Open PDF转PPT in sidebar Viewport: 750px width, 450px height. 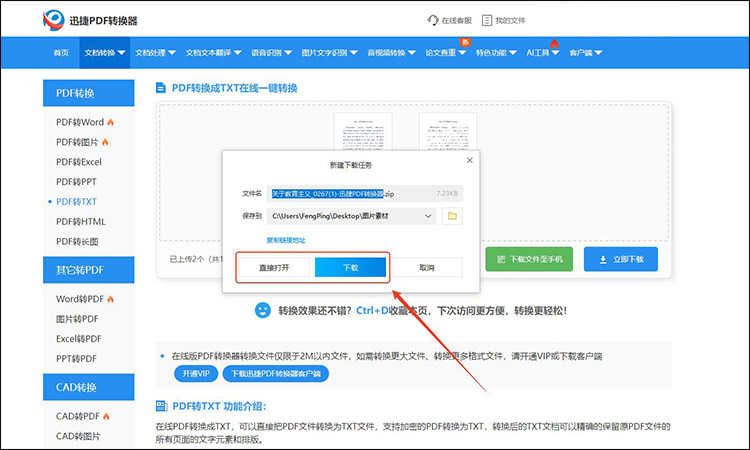pyautogui.click(x=76, y=182)
